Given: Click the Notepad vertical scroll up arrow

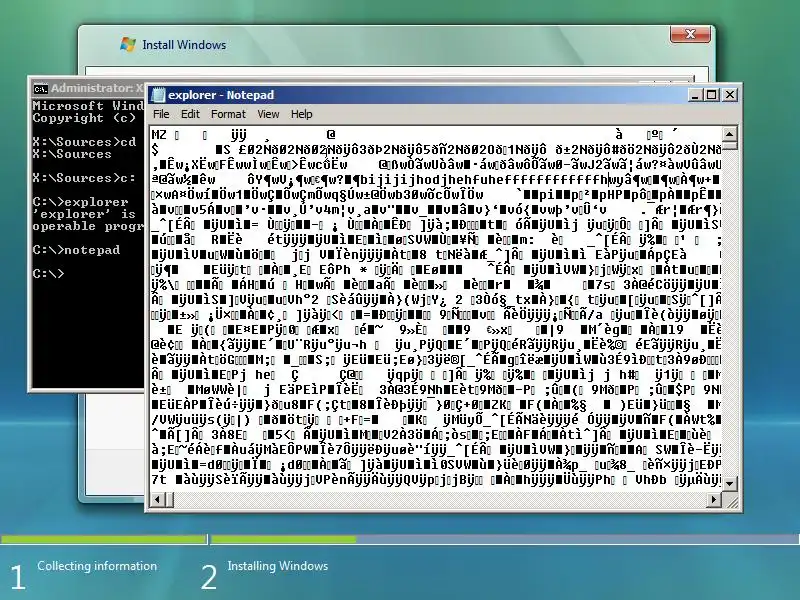Looking at the screenshot, I should pos(730,134).
